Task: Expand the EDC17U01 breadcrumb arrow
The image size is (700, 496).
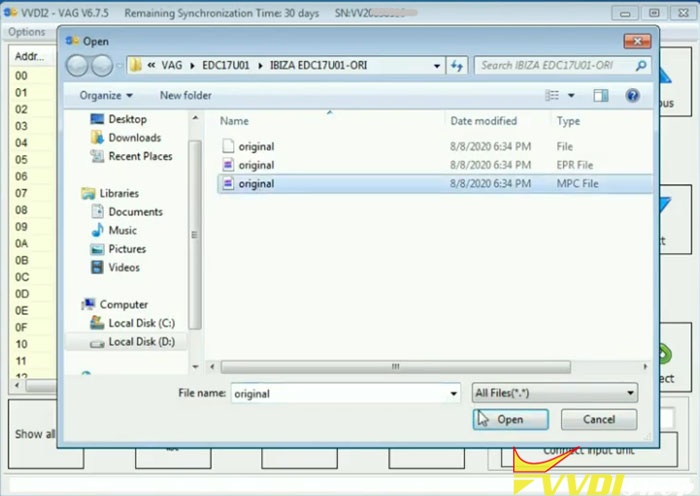Action: coord(260,66)
